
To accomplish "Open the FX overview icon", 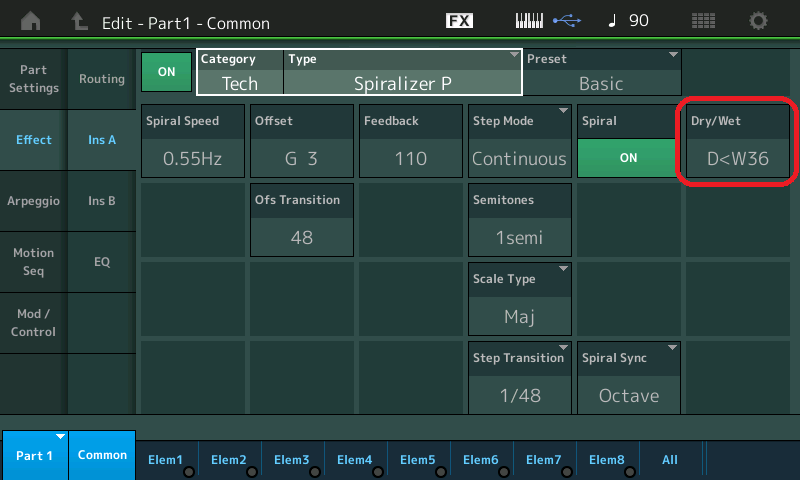I will click(x=459, y=21).
